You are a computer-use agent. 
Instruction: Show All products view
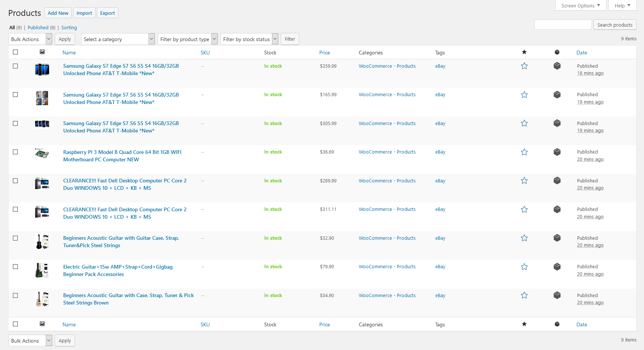pos(12,27)
